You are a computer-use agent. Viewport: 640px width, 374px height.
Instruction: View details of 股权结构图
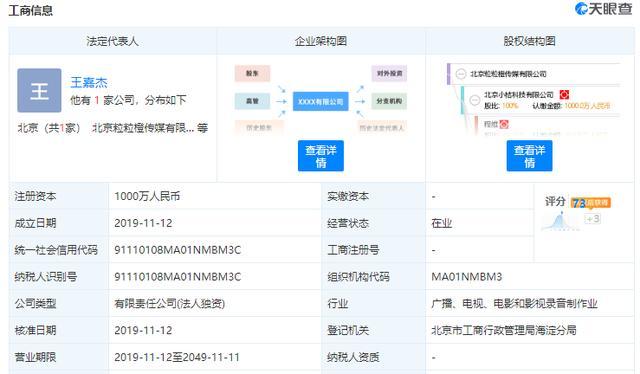529,156
